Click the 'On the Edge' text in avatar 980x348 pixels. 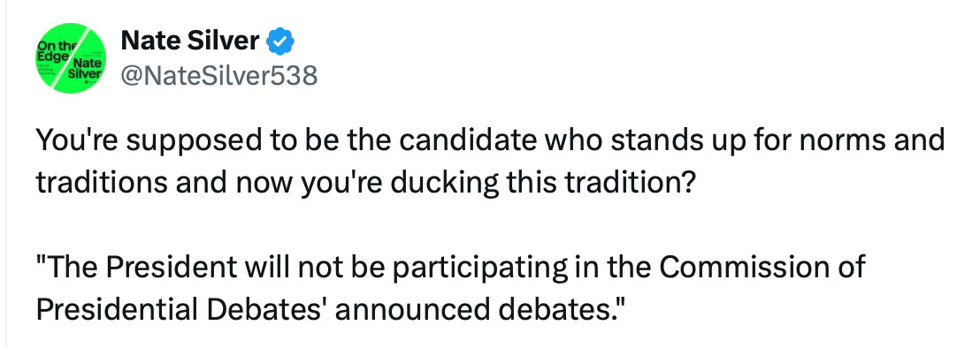coord(52,49)
